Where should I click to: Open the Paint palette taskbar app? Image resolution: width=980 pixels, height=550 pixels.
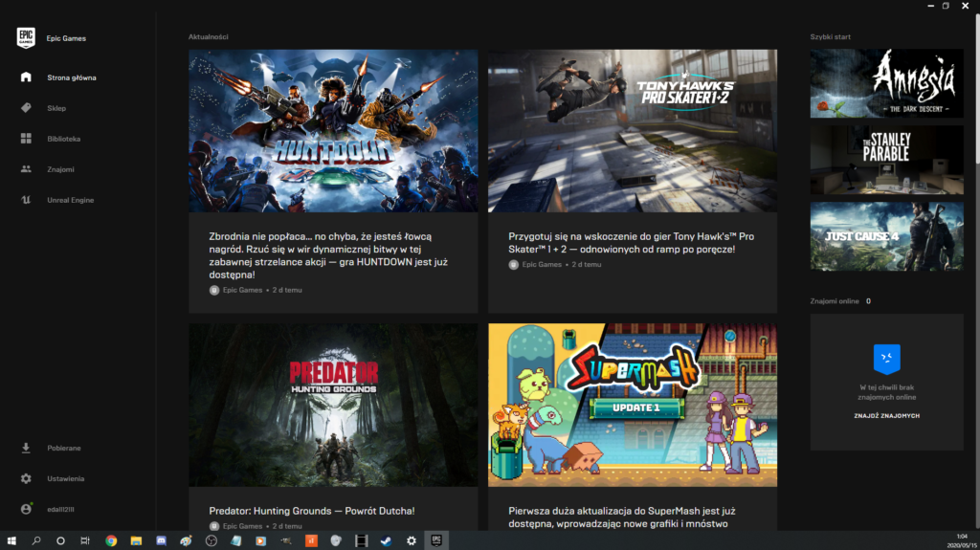[186, 540]
